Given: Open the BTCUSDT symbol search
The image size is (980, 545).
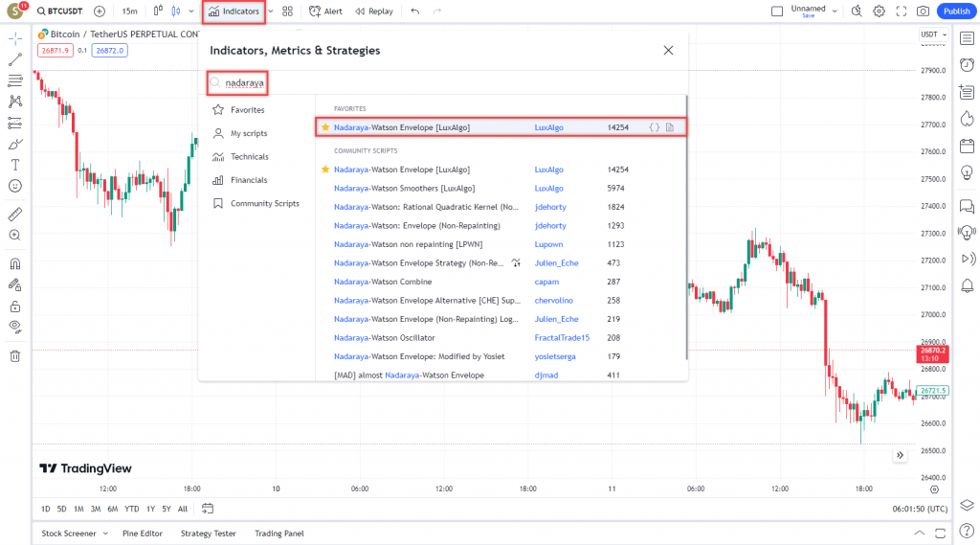Looking at the screenshot, I should tap(60, 11).
